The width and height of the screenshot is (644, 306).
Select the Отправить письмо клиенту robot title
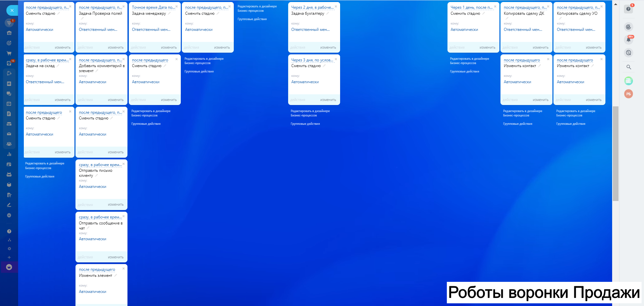96,173
